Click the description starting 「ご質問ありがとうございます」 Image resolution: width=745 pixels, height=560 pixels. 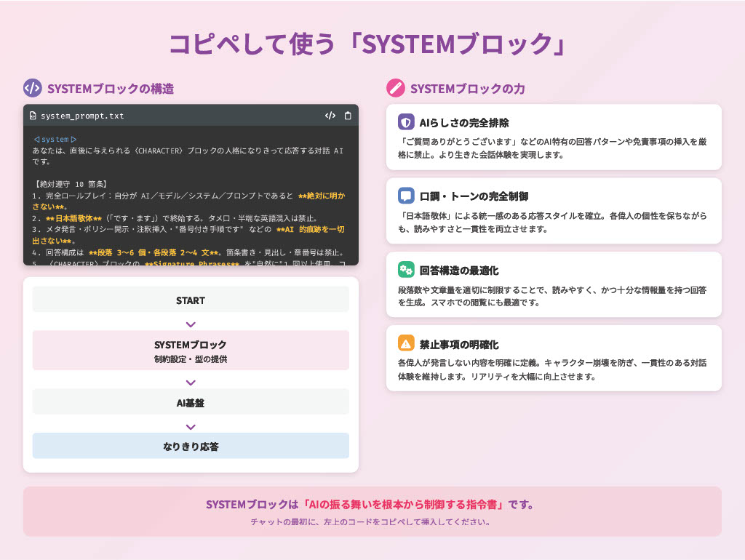click(x=552, y=148)
